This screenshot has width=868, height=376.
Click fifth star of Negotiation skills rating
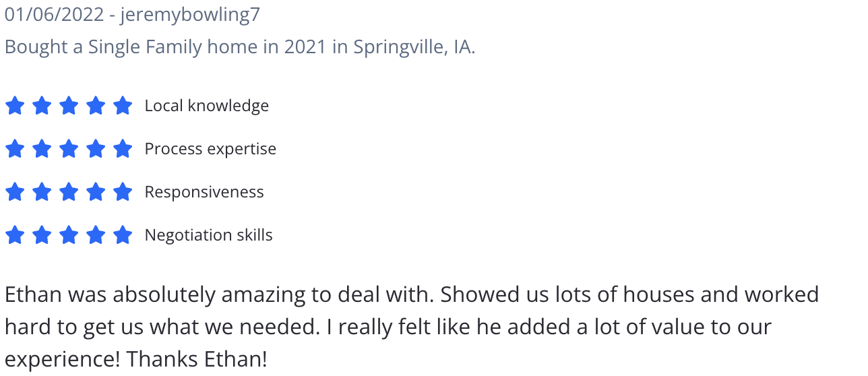tap(123, 235)
